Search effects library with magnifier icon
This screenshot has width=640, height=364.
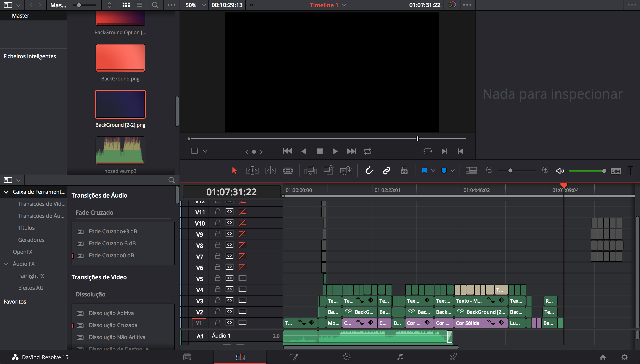(172, 180)
